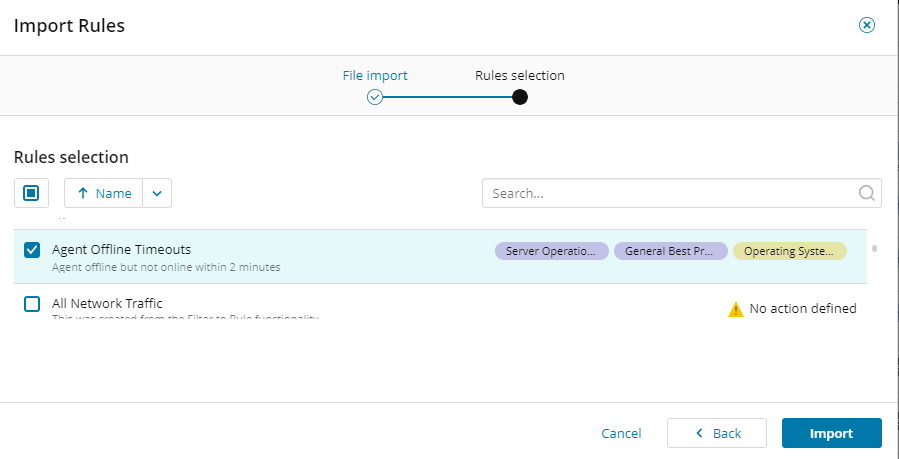
Task: Click the Cancel link
Action: 621,433
